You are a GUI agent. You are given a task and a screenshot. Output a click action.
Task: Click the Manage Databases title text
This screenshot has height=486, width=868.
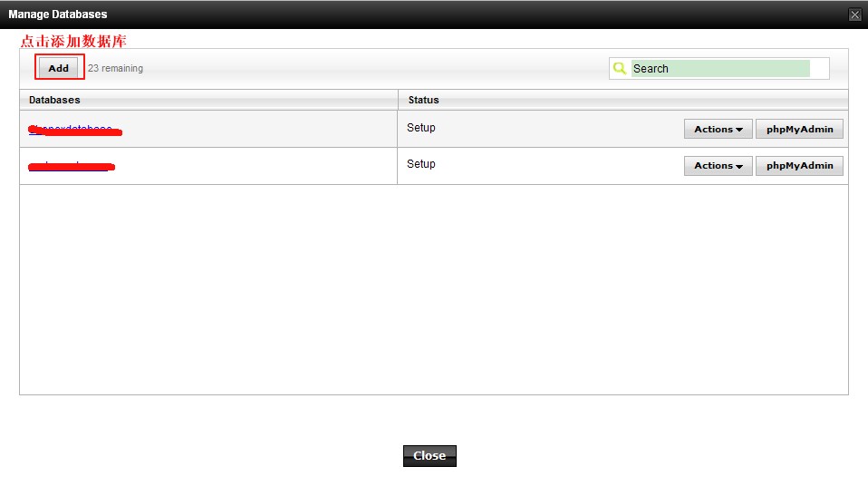(58, 15)
